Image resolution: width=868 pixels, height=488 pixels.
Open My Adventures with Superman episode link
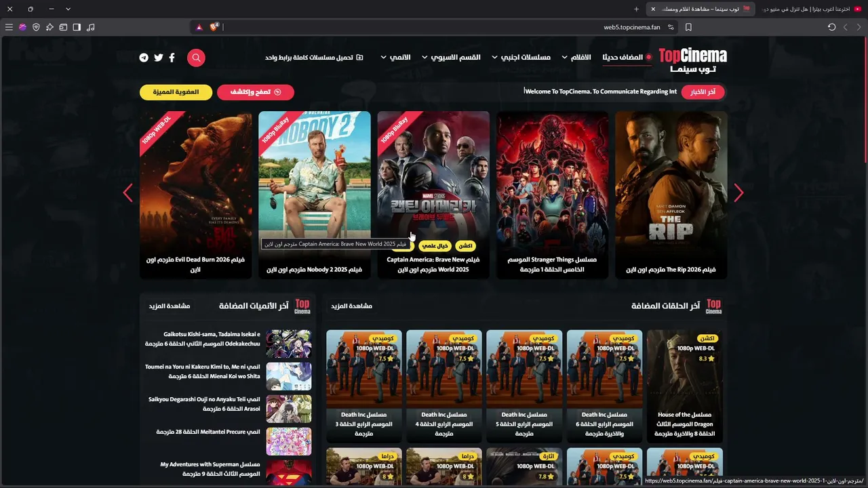210,469
